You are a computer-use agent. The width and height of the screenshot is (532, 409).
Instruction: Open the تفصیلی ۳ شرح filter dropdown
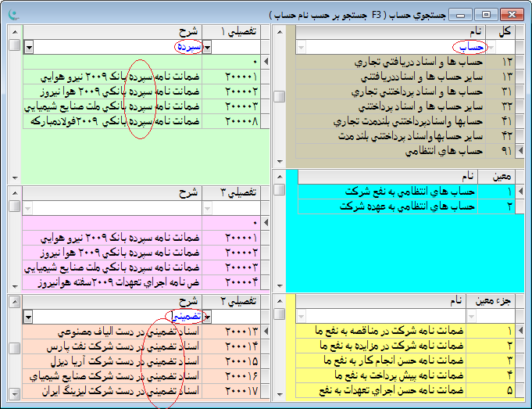pyautogui.click(x=29, y=207)
